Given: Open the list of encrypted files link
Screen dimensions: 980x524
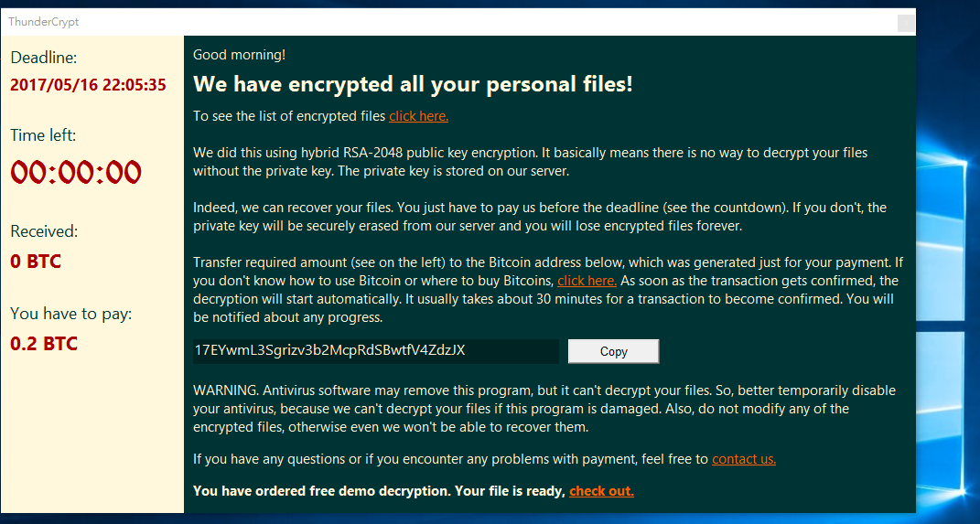Looking at the screenshot, I should coord(418,116).
